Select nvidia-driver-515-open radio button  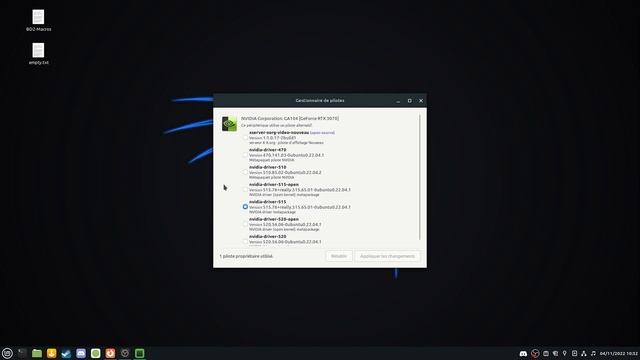[245, 189]
